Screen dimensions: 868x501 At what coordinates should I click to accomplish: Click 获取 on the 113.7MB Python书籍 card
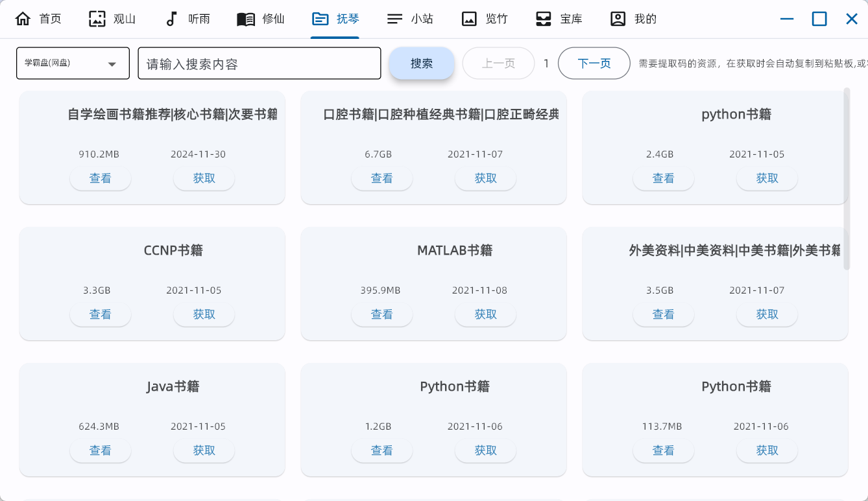(x=767, y=450)
